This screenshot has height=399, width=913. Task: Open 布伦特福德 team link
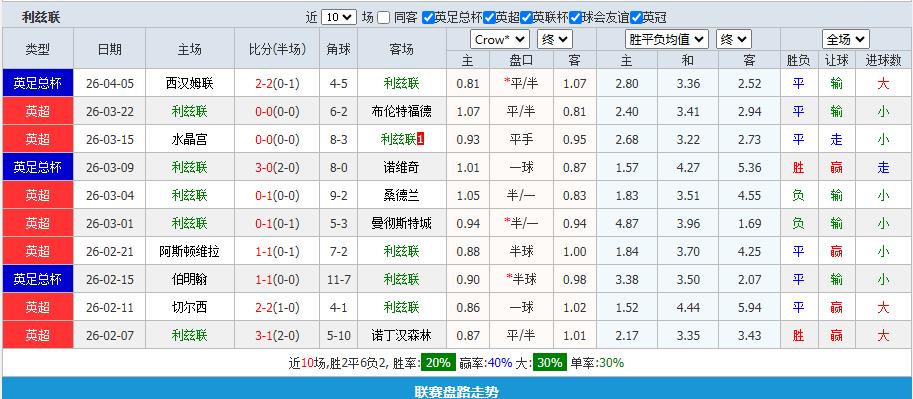[402, 111]
